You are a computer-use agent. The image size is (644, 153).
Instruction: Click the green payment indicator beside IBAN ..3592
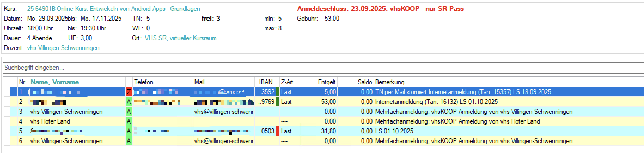tap(278, 92)
